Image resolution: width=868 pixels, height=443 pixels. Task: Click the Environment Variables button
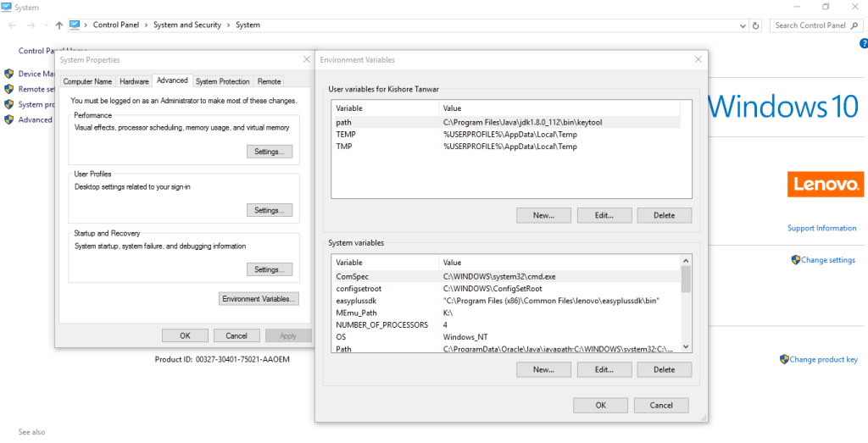[x=259, y=299]
